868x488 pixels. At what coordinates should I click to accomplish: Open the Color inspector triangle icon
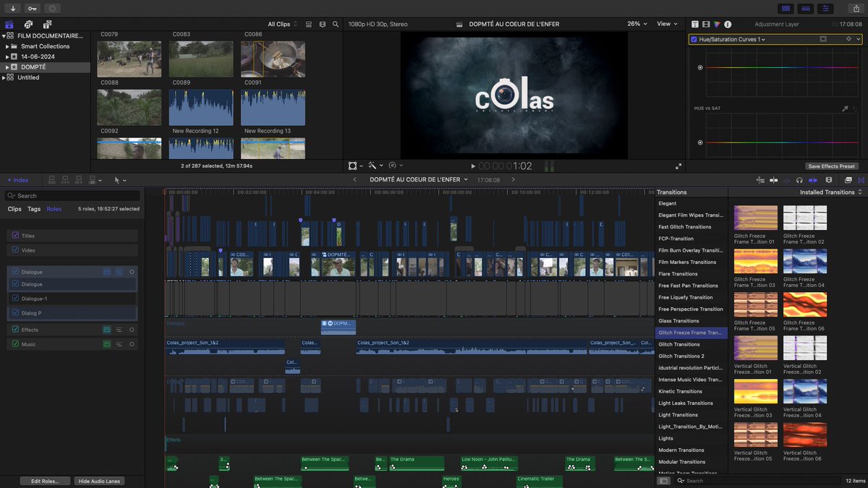pos(716,24)
